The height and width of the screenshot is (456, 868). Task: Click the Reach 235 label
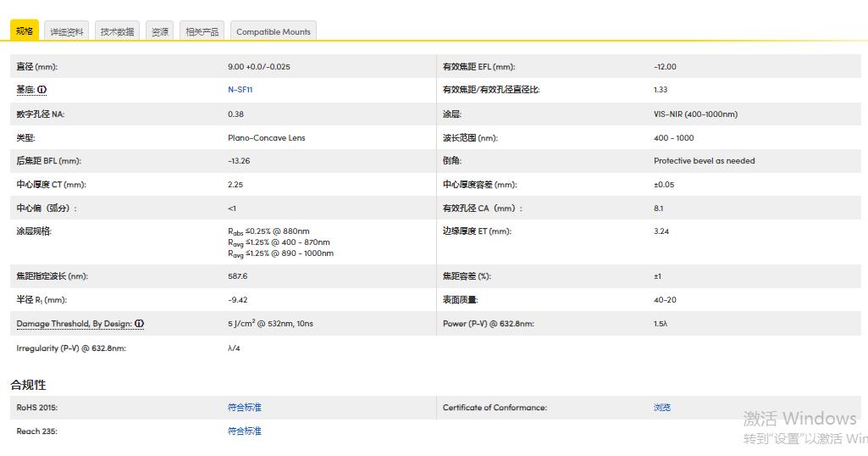(x=36, y=431)
